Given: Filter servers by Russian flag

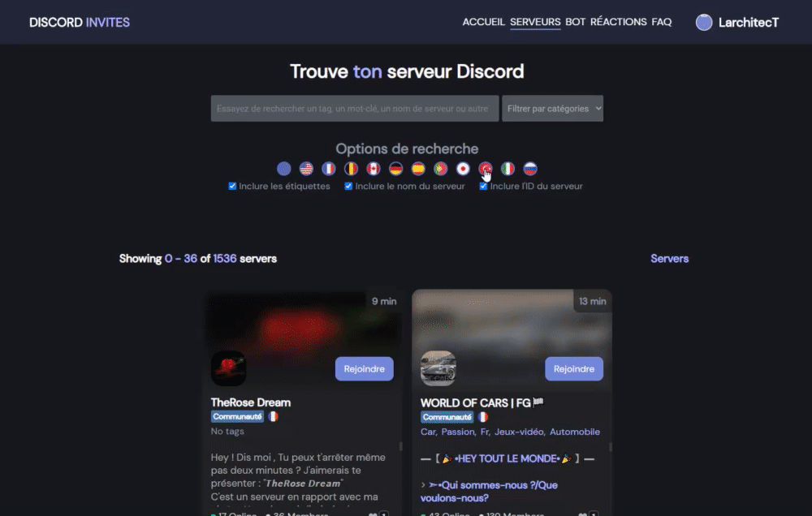Looking at the screenshot, I should pyautogui.click(x=529, y=169).
